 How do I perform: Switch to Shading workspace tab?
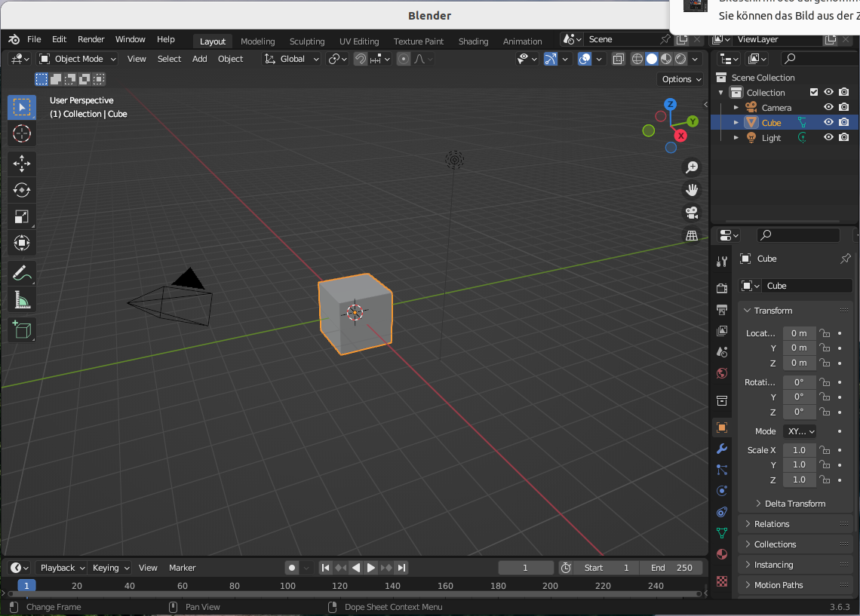(473, 41)
